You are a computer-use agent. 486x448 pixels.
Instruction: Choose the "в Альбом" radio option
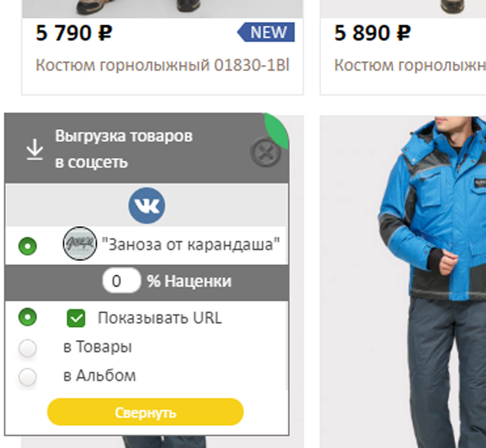click(x=27, y=377)
